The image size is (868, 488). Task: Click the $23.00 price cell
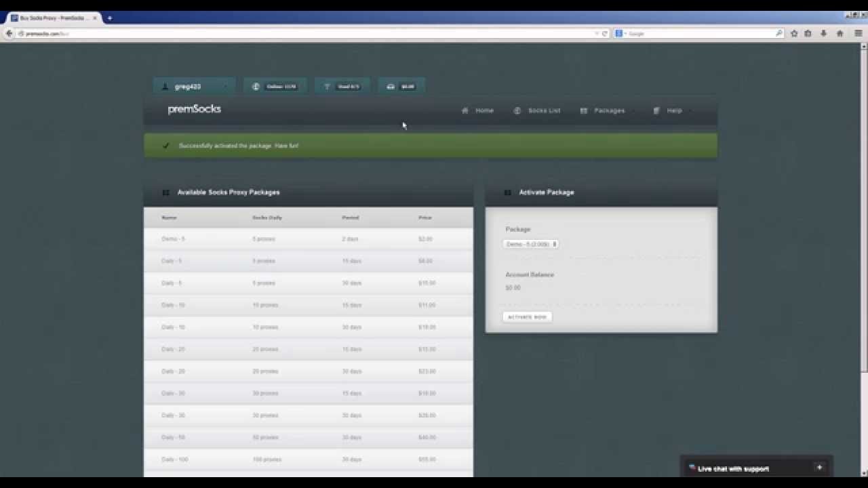(427, 371)
